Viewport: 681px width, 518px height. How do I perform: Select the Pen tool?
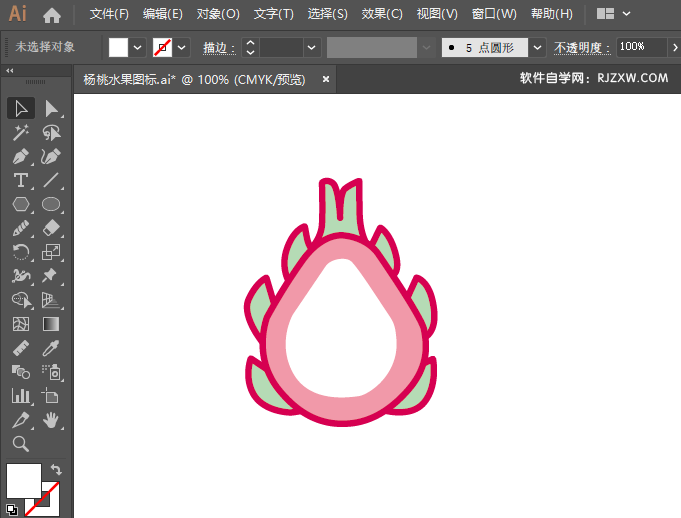[21, 156]
